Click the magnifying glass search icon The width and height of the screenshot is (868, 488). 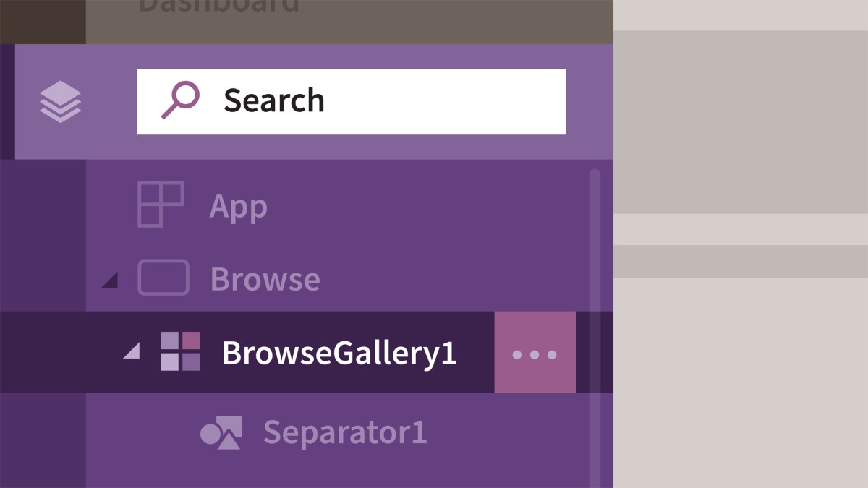[179, 100]
